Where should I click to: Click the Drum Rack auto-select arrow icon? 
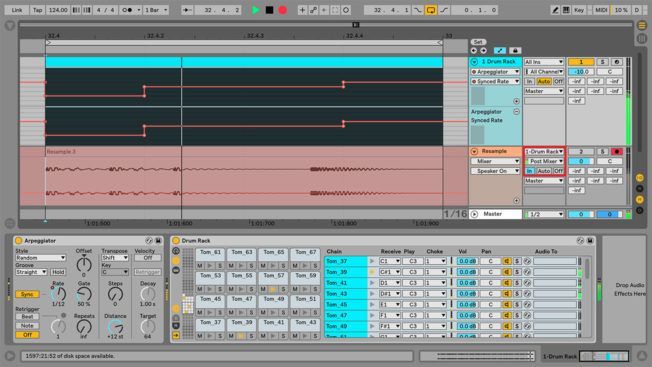176,335
